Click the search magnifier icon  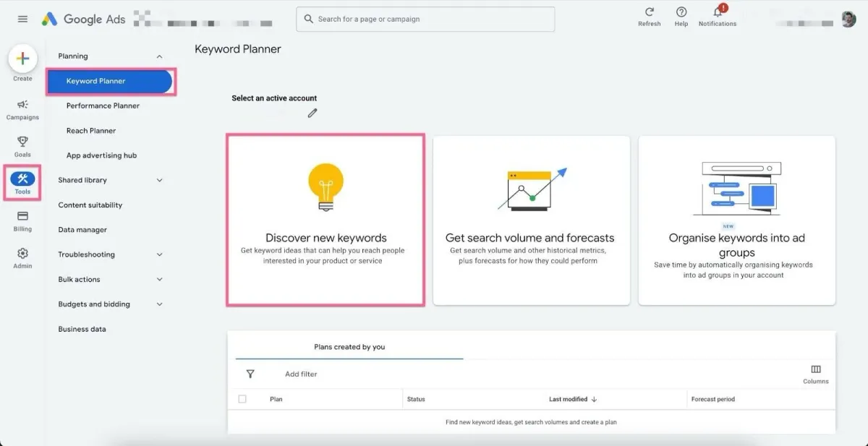[309, 19]
